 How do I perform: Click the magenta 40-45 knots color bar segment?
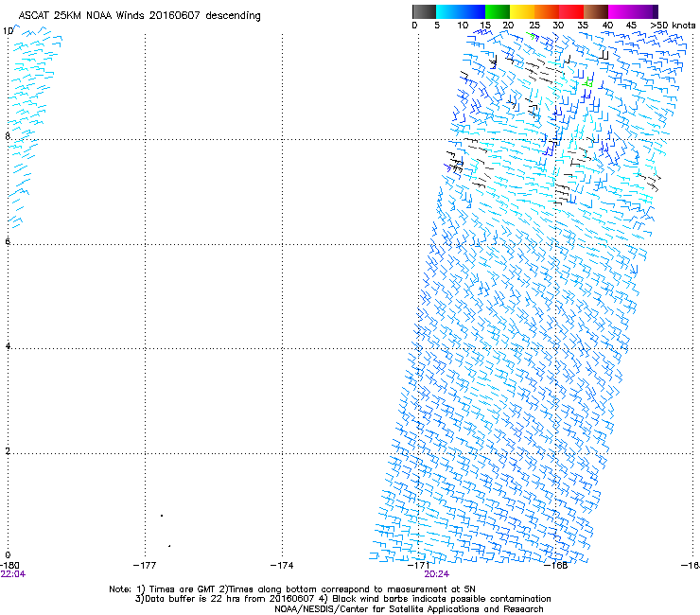click(621, 11)
